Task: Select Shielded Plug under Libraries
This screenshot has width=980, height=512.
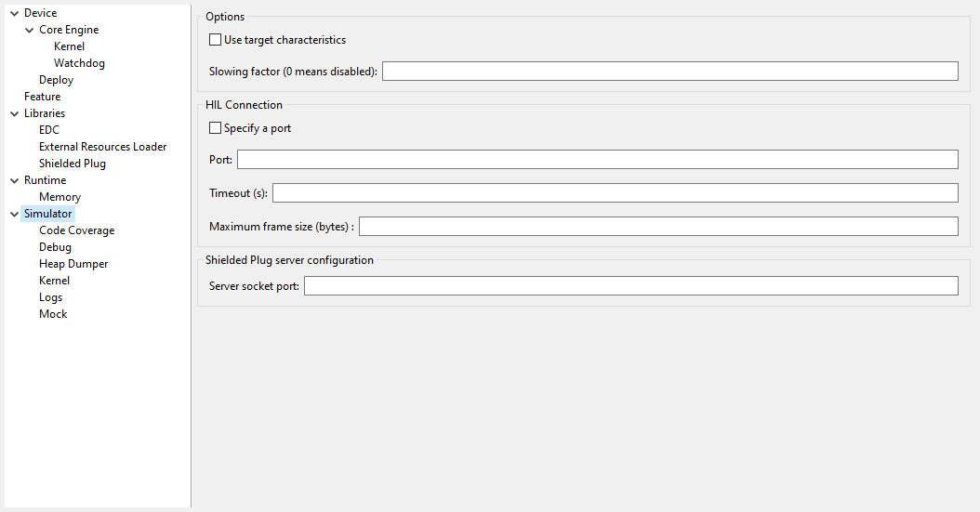Action: click(73, 164)
